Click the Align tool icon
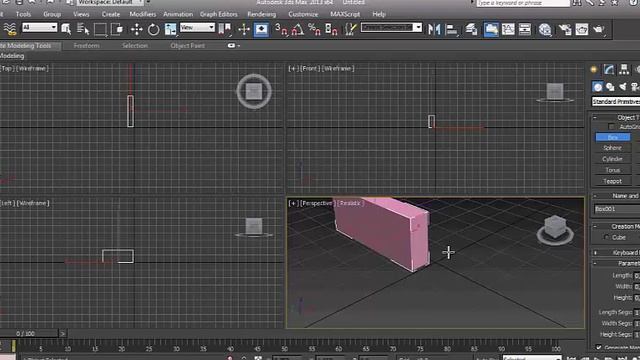Image resolution: width=640 pixels, height=360 pixels. 451,29
